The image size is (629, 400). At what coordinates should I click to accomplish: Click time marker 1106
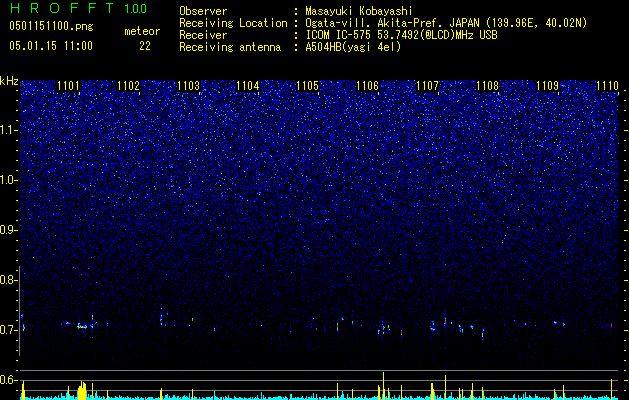point(368,86)
